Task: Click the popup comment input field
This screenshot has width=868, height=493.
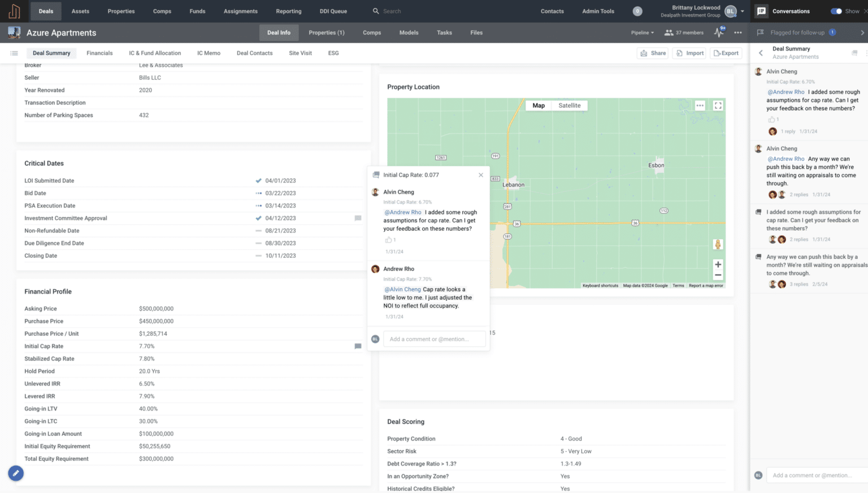Action: coord(434,339)
